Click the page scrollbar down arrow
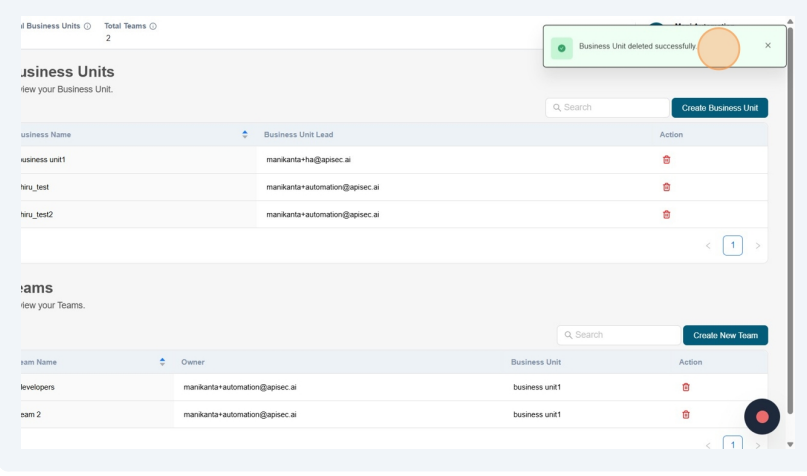The width and height of the screenshot is (807, 476). [790, 444]
